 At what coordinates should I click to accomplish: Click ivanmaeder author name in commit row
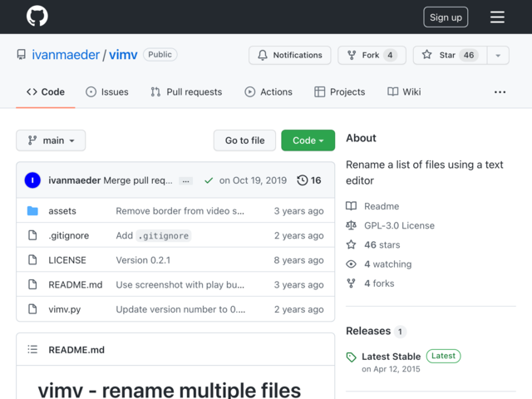point(74,180)
